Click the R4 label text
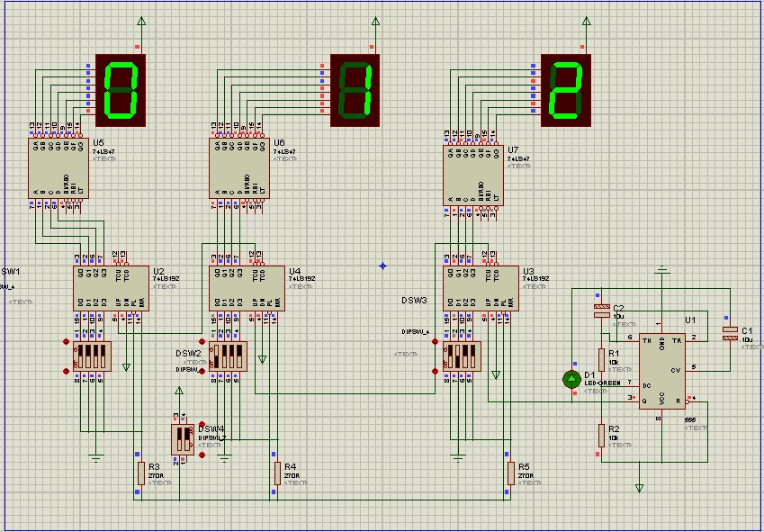 pos(290,467)
